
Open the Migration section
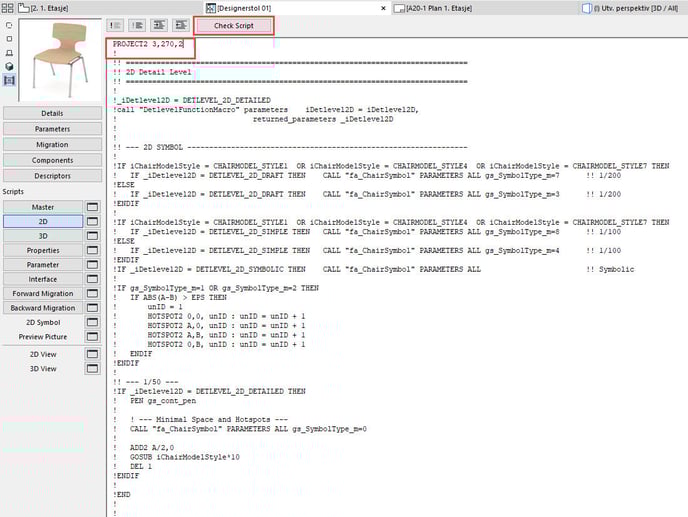(x=52, y=144)
